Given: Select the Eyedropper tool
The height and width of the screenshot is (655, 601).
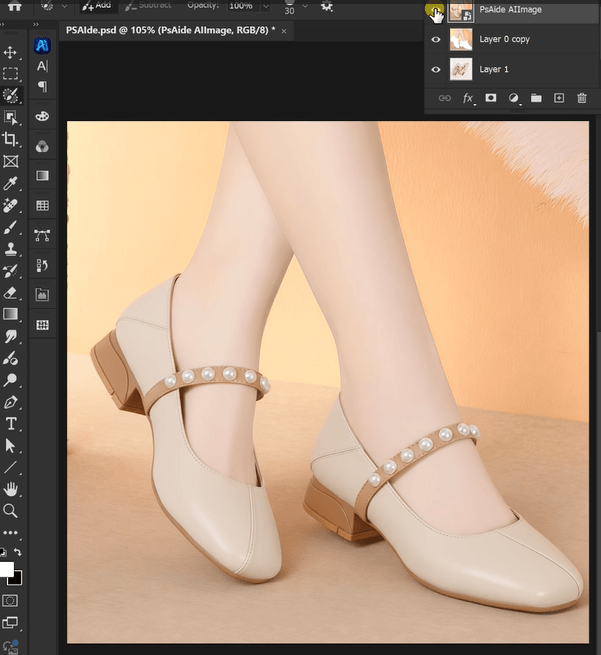Looking at the screenshot, I should [x=11, y=184].
